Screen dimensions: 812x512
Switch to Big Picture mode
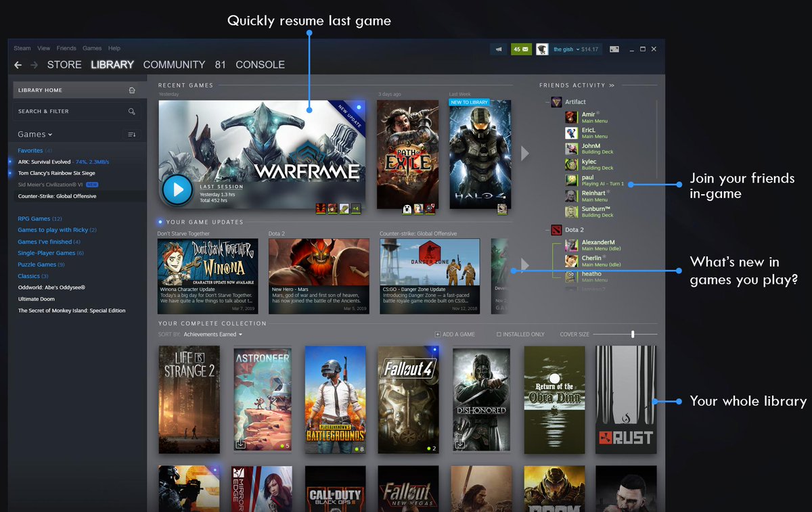tap(614, 49)
